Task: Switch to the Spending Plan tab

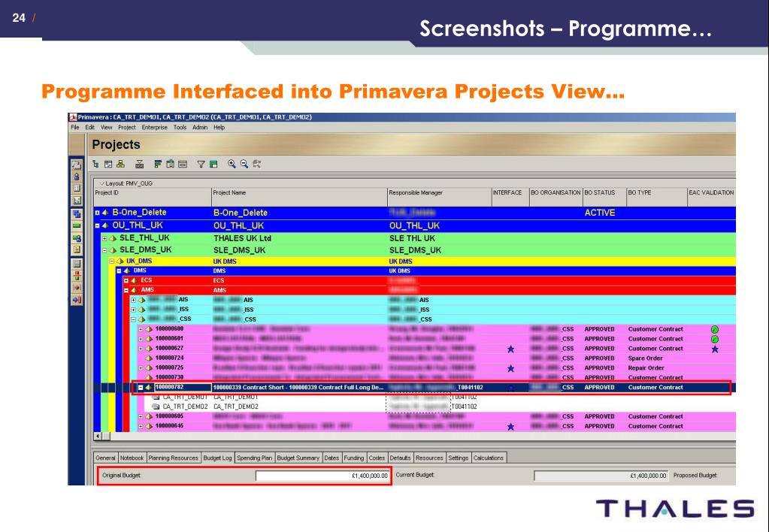Action: 254,458
